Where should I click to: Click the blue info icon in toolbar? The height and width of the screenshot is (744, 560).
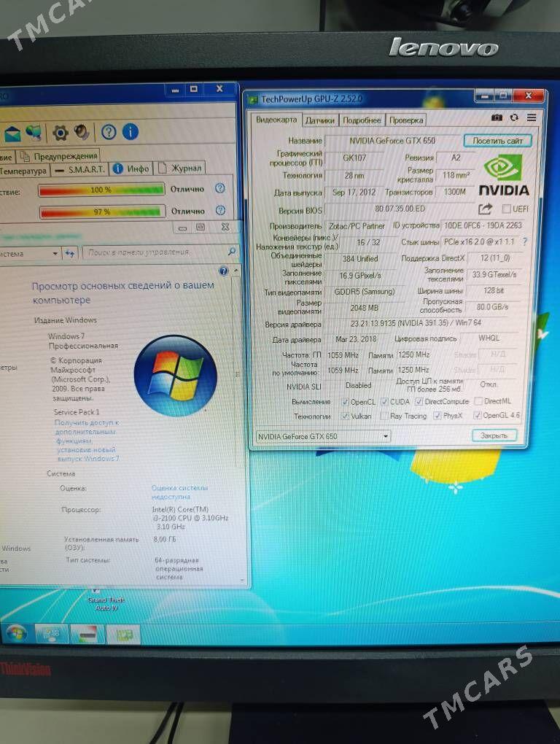[131, 132]
